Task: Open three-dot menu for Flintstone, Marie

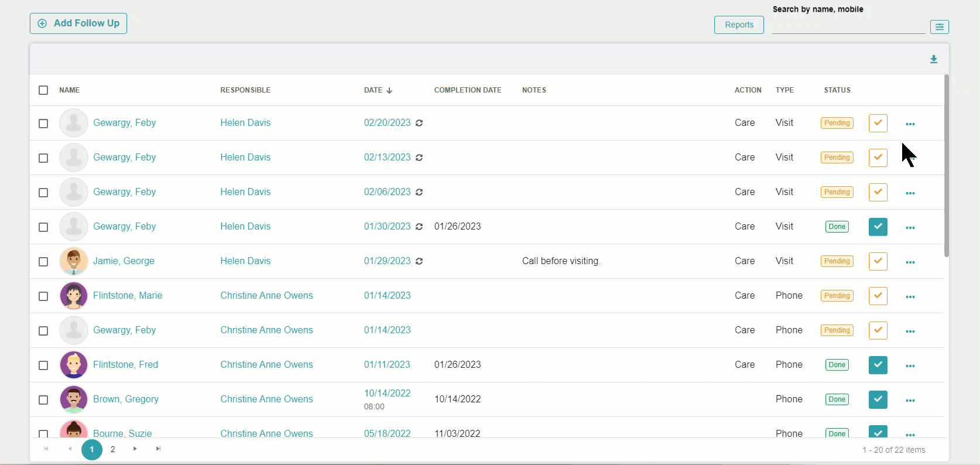Action: pos(910,296)
